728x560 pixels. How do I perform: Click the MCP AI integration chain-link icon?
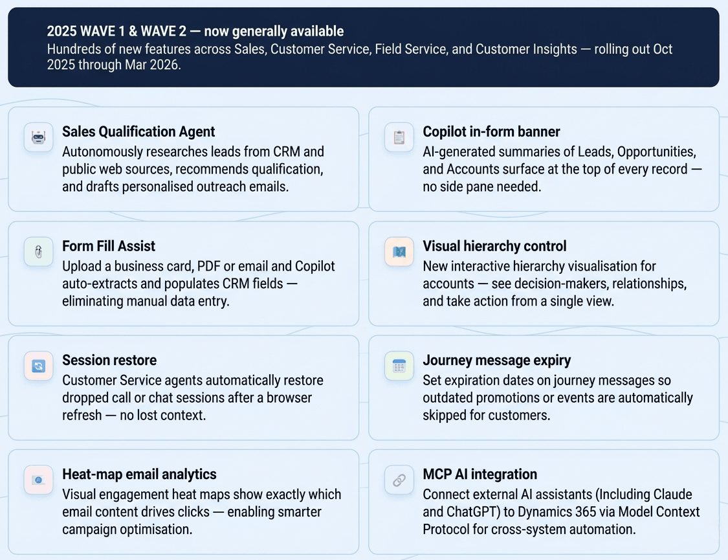pyautogui.click(x=399, y=480)
